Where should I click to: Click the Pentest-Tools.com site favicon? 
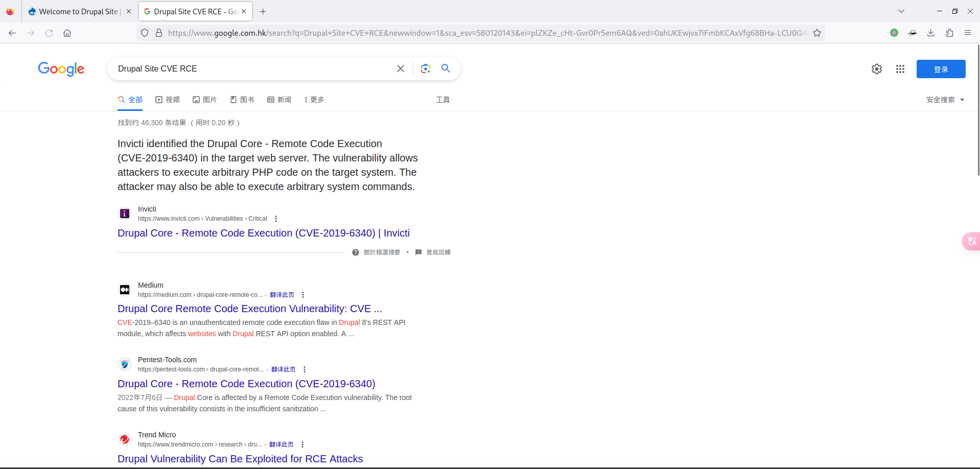tap(125, 364)
